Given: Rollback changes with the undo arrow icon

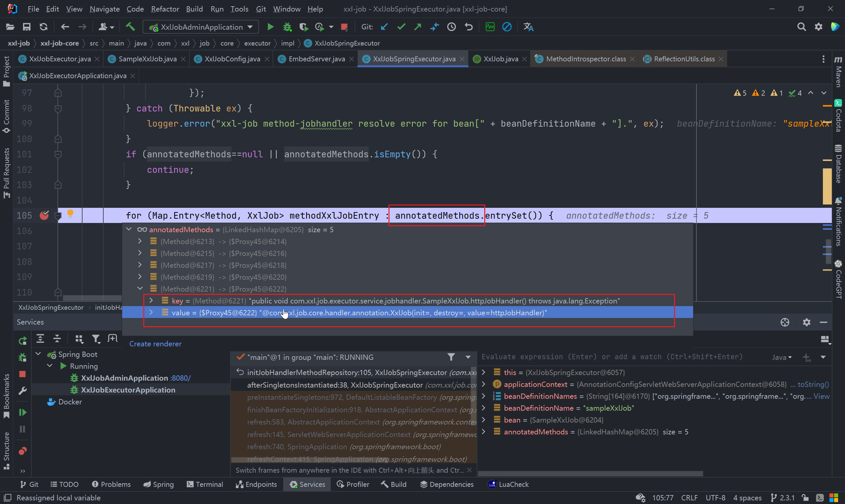Looking at the screenshot, I should point(468,27).
